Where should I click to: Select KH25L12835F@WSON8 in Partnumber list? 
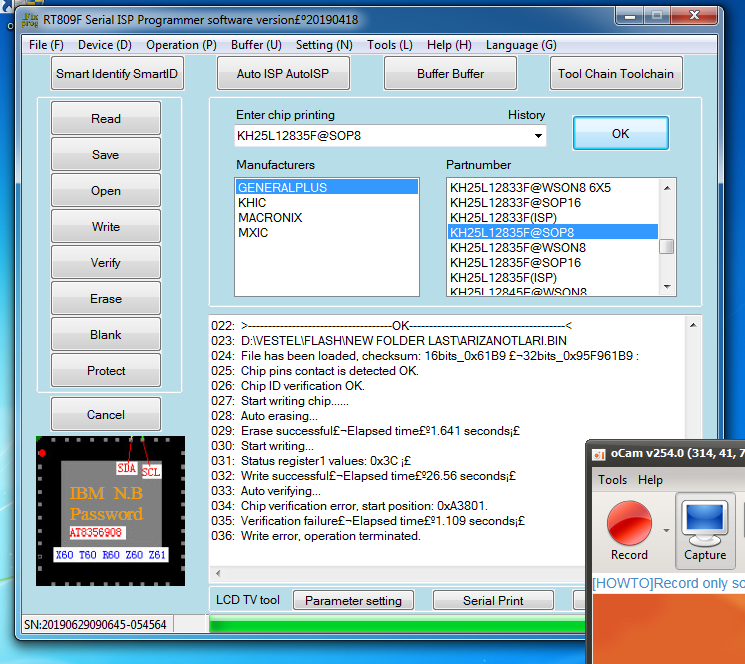(x=517, y=247)
